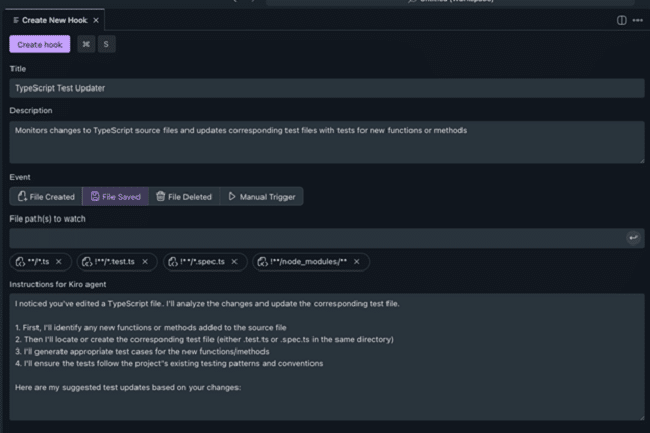Click the split editor icon
This screenshot has height=433, width=650.
click(621, 20)
